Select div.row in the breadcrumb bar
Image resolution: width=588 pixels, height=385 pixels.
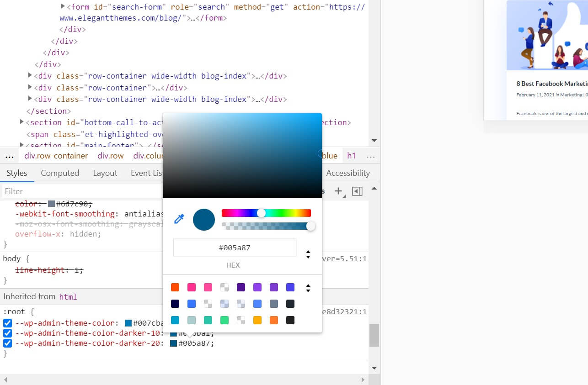click(110, 156)
